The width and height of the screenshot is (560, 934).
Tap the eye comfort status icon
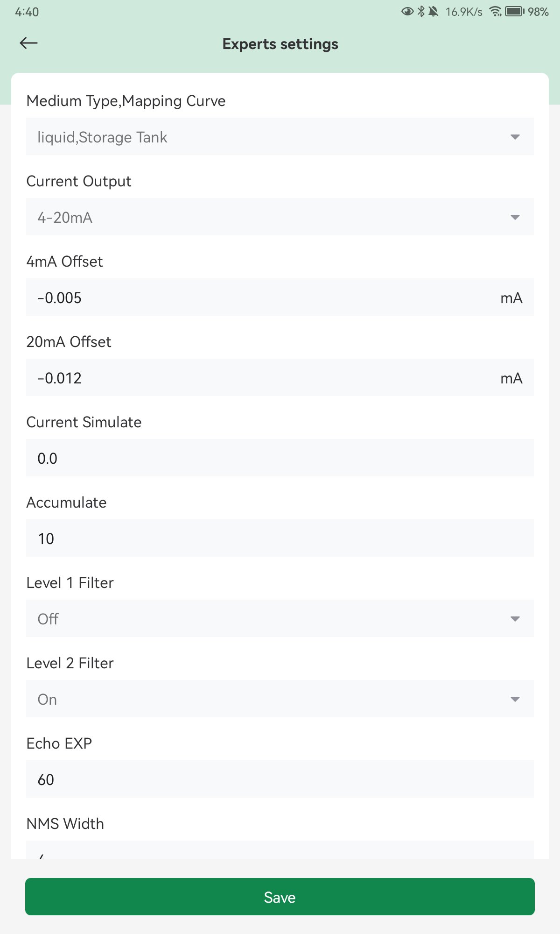(407, 12)
